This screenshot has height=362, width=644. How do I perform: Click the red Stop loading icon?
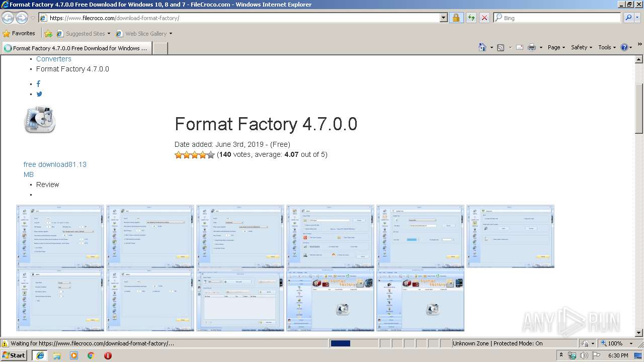485,18
